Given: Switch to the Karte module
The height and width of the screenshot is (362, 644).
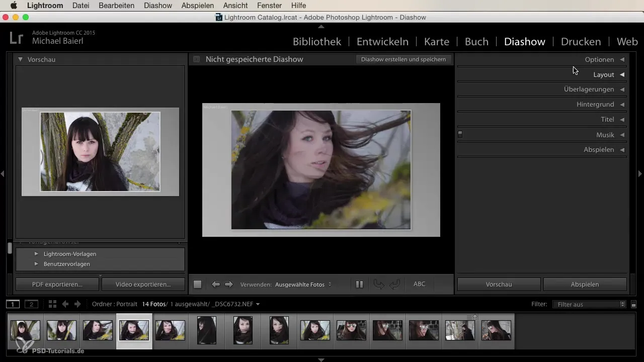Looking at the screenshot, I should click(x=437, y=42).
